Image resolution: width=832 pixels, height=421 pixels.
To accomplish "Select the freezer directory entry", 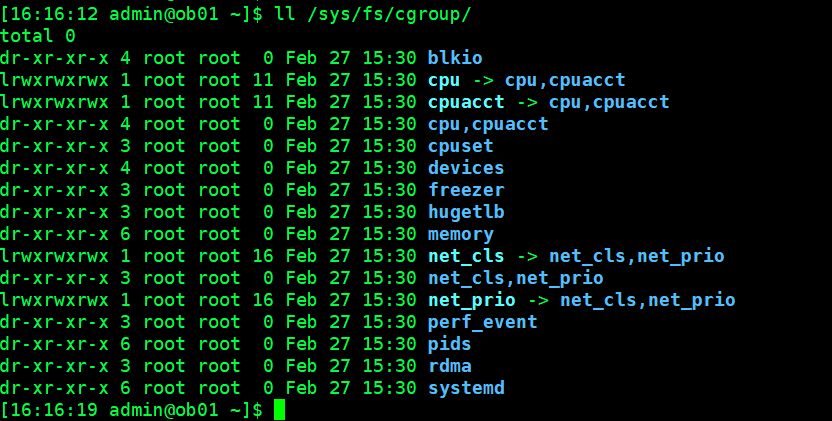I will 466,190.
